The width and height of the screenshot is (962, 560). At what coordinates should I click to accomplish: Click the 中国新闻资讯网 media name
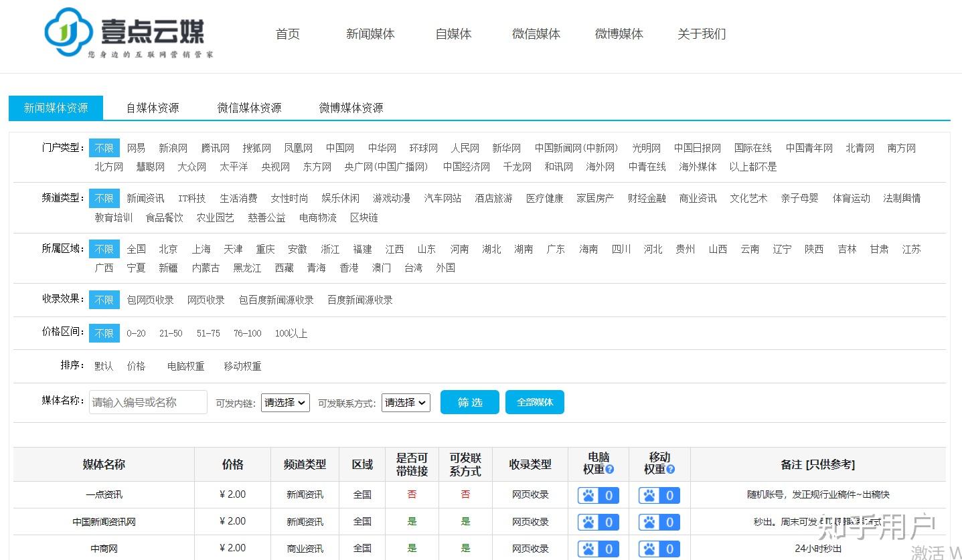tap(104, 522)
